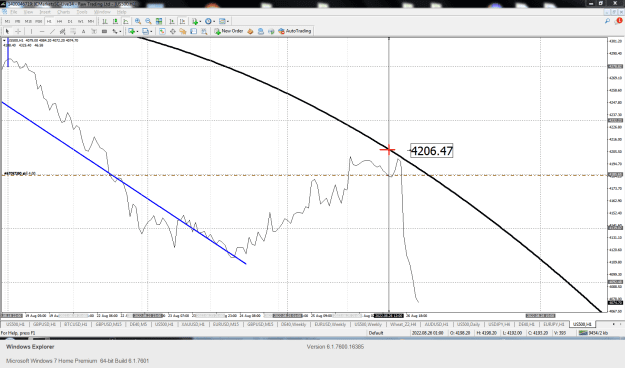
Task: Expand the templates dropdown arrow
Action: 228,21
